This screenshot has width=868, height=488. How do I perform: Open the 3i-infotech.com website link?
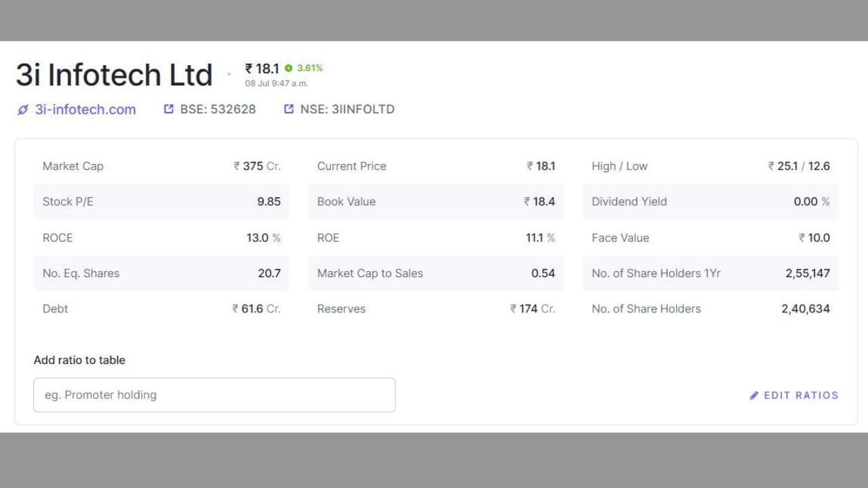85,110
